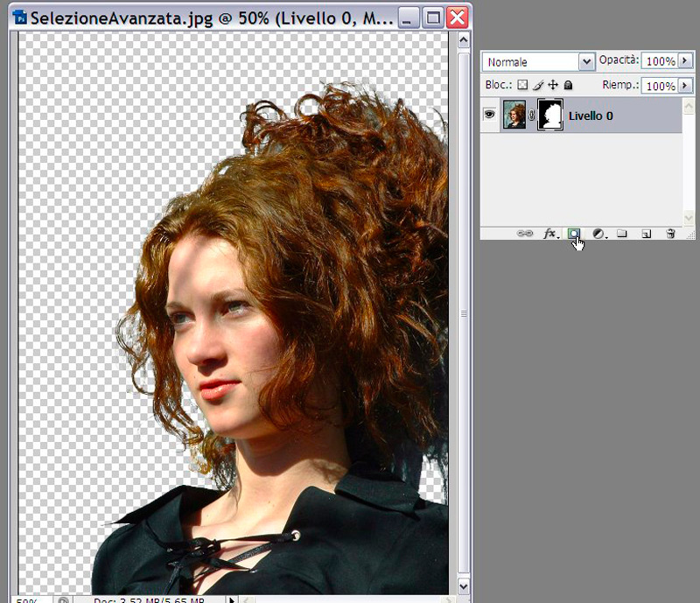Toggle lock all padlock icon
Image resolution: width=700 pixels, height=603 pixels.
pos(568,86)
